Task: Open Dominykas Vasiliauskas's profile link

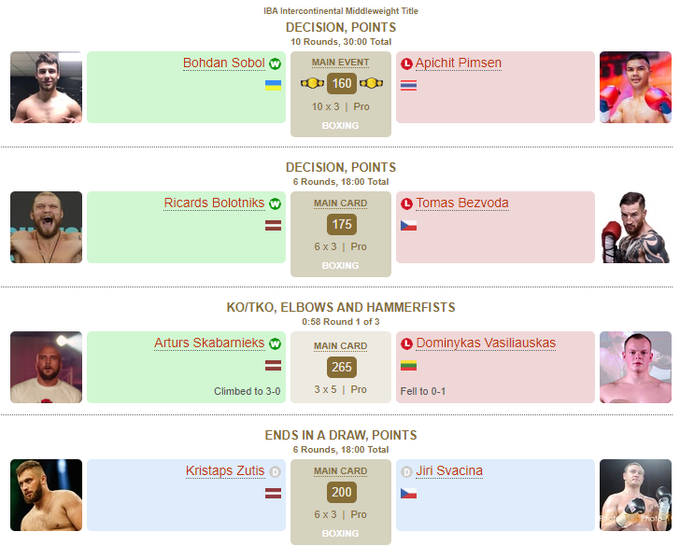Action: (x=486, y=343)
